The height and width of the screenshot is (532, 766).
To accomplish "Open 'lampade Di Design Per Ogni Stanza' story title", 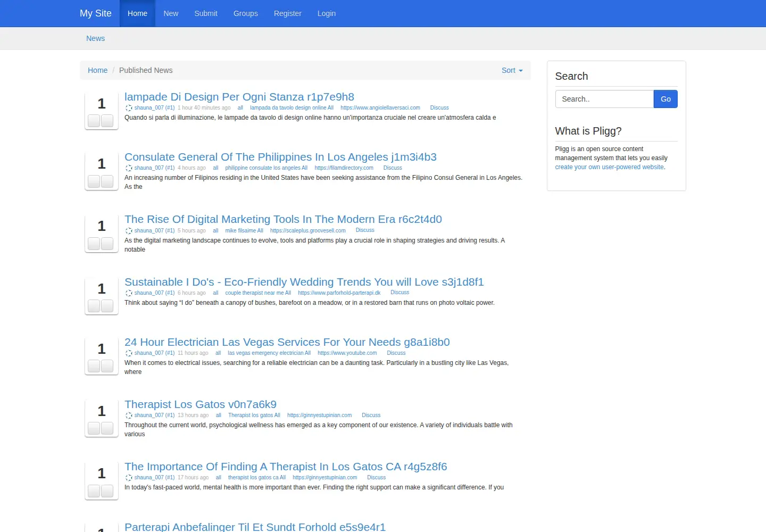I will coord(239,97).
